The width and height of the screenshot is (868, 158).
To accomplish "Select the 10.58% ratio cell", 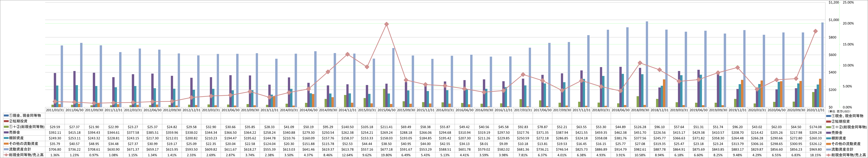I will (x=640, y=155).
